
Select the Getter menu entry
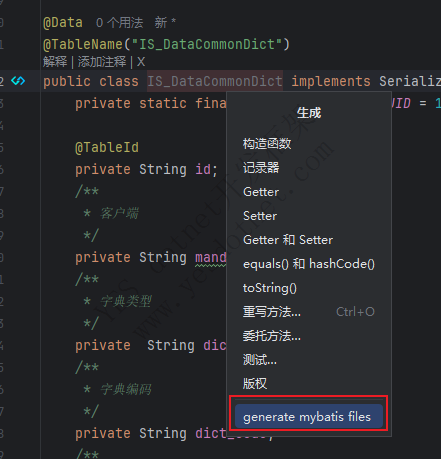pos(261,192)
